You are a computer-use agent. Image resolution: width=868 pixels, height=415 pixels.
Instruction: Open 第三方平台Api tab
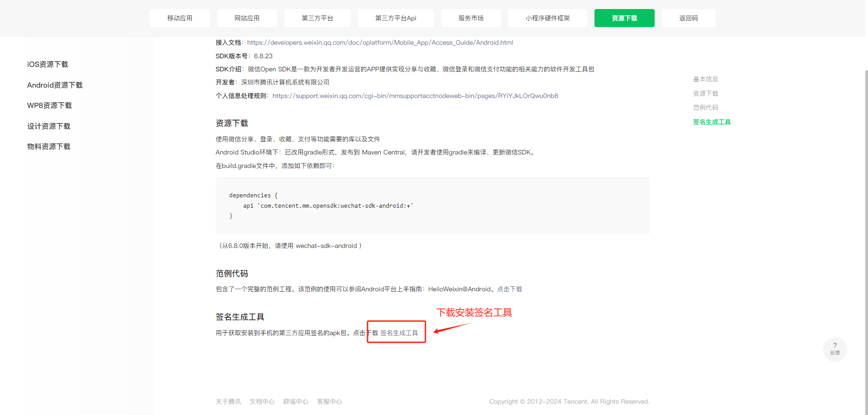(396, 18)
